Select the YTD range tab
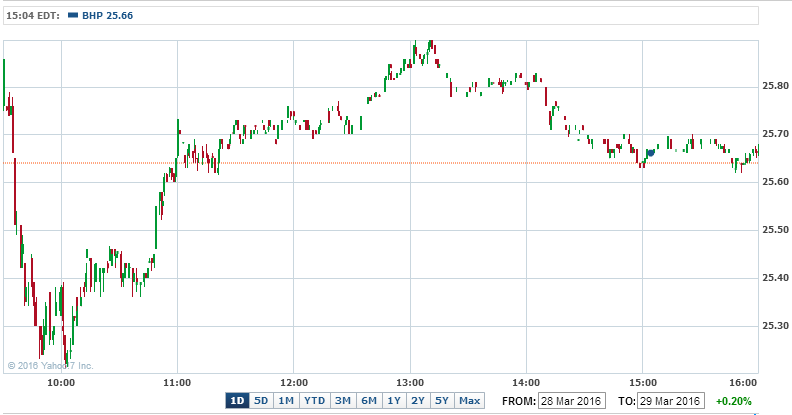 coord(314,401)
